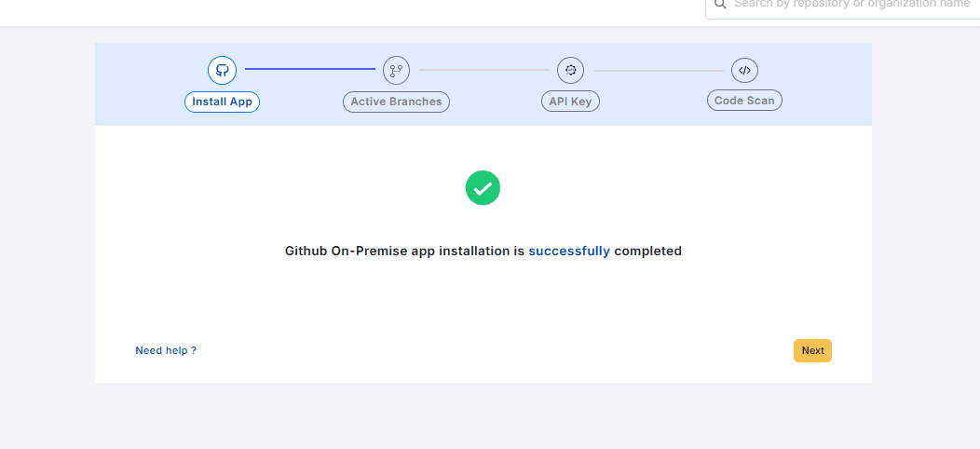The image size is (980, 449).
Task: Click progress line between Active Branches and API Key
Action: [x=483, y=70]
